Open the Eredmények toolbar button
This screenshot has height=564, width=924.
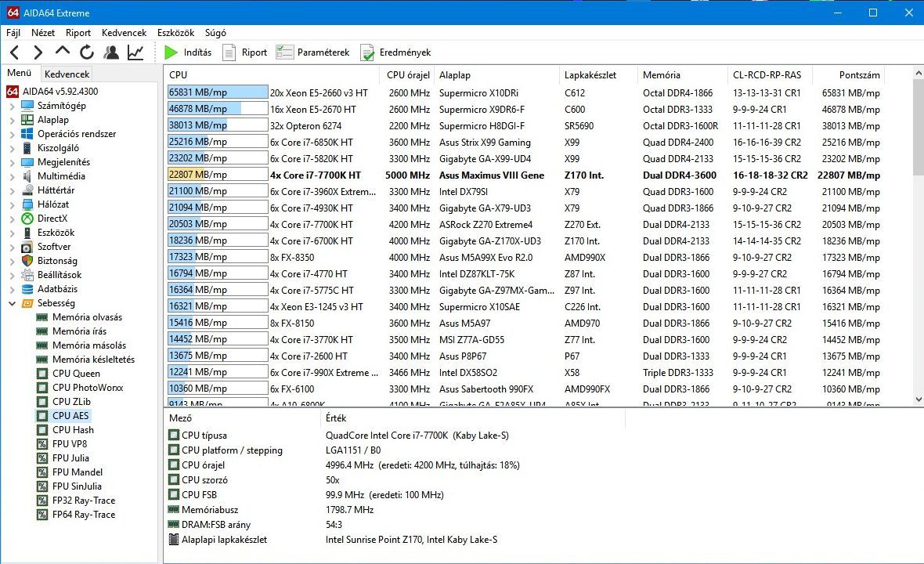pos(396,52)
